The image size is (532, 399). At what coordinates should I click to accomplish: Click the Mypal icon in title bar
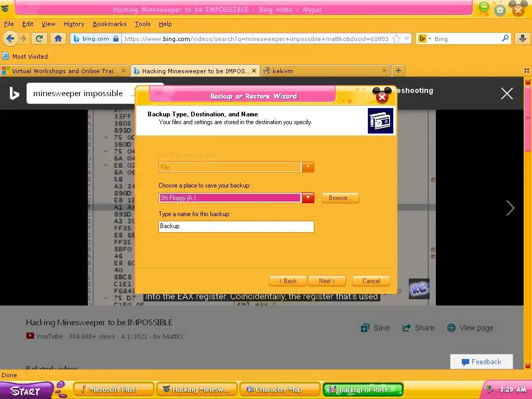tap(5, 8)
